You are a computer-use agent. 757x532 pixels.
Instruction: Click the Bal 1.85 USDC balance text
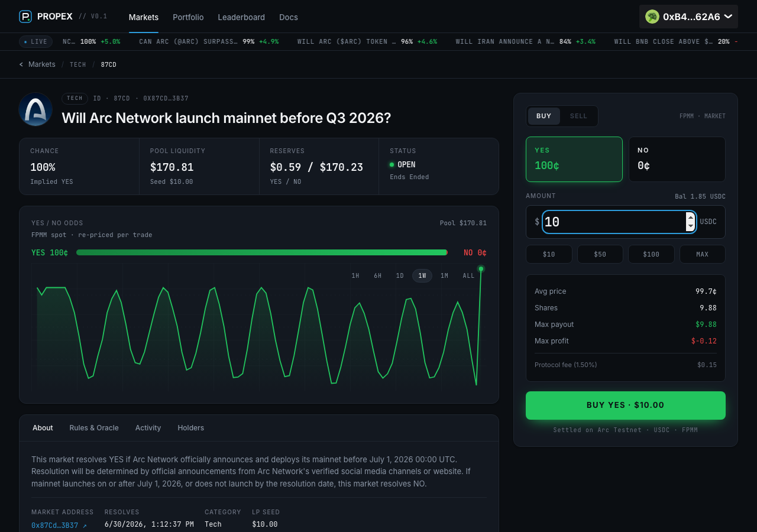pyautogui.click(x=700, y=197)
